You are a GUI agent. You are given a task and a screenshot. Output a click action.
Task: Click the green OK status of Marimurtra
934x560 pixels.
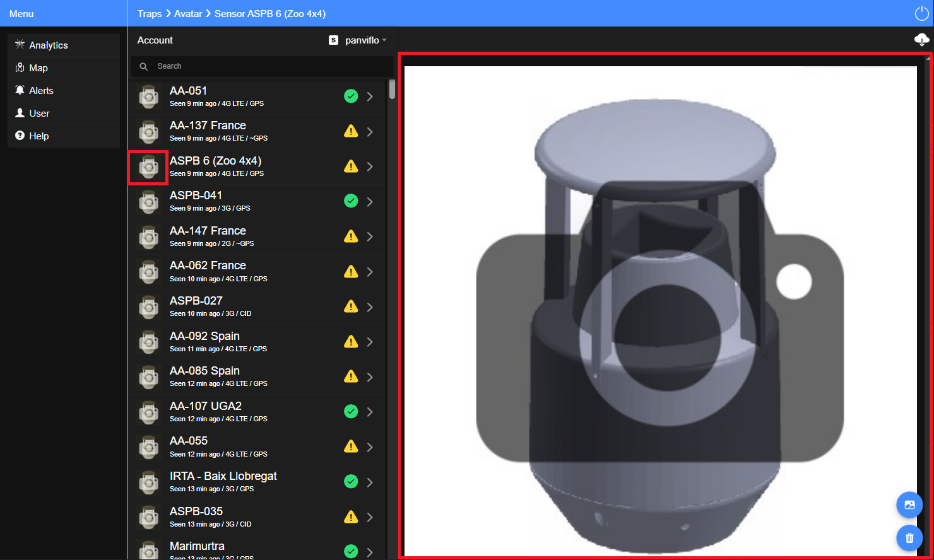pyautogui.click(x=351, y=551)
